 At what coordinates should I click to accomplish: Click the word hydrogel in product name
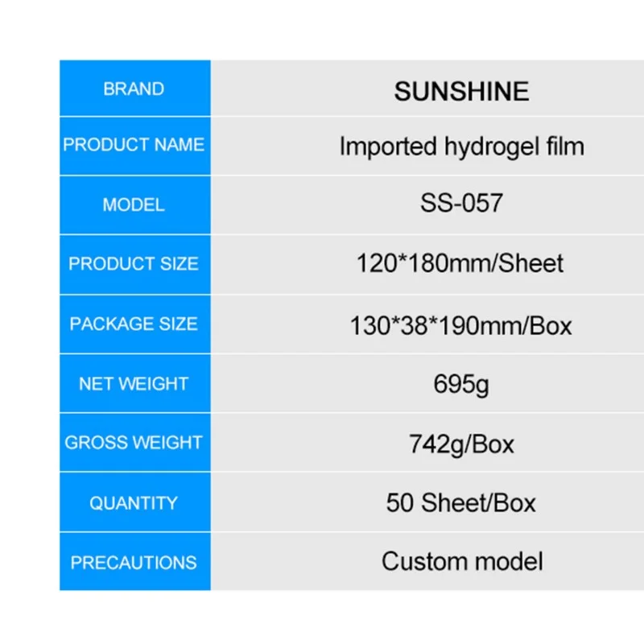[491, 148]
